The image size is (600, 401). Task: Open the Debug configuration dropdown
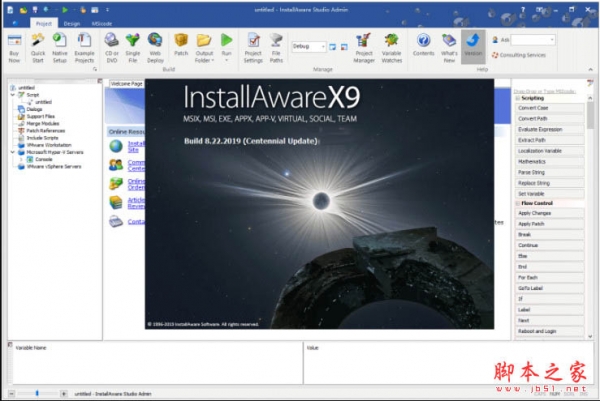coord(323,46)
